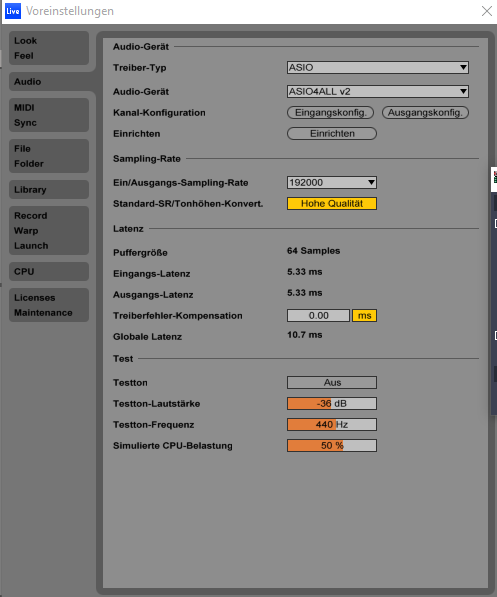This screenshot has width=497, height=597.
Task: Open the 192000 sampling rate dropdown
Action: 332,182
